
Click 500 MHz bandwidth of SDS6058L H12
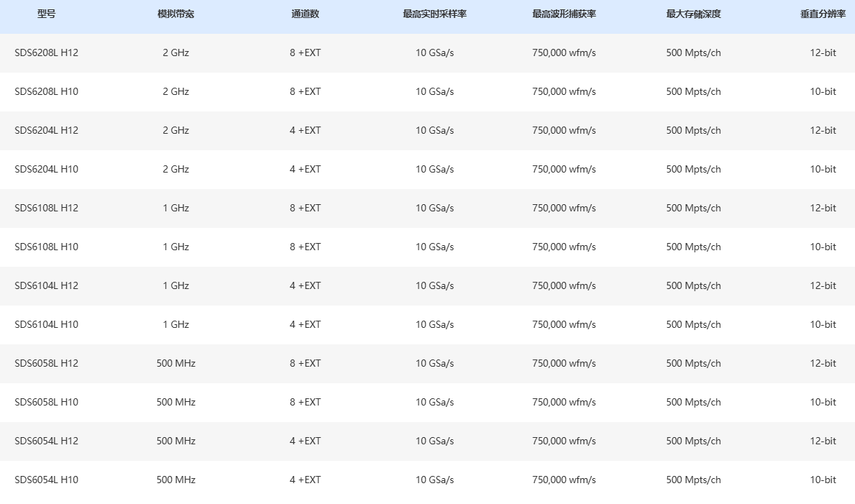point(175,363)
